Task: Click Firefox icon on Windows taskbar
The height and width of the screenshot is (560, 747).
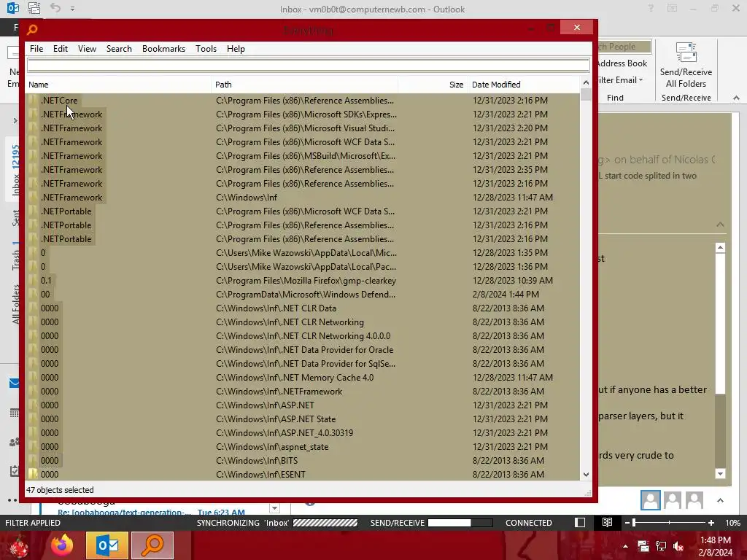Action: [63, 545]
